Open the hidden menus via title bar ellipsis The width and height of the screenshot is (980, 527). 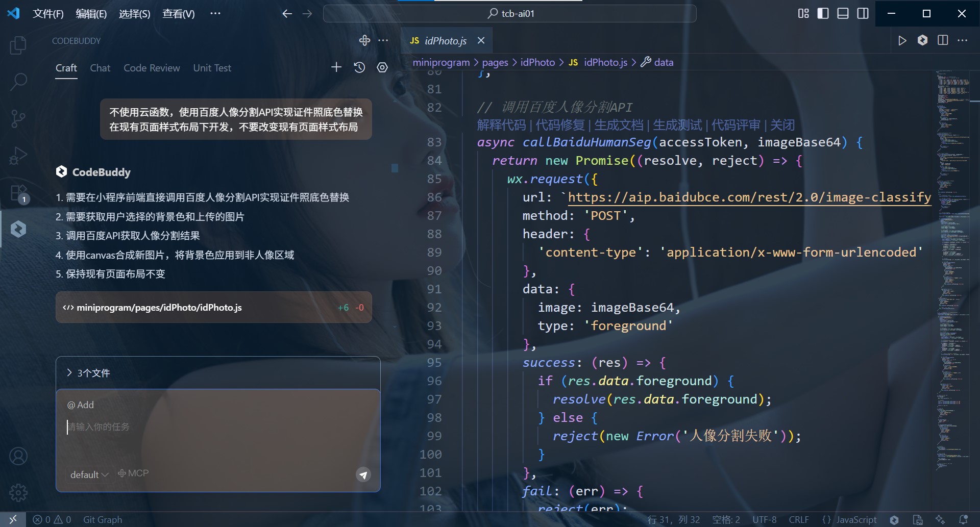tap(215, 14)
